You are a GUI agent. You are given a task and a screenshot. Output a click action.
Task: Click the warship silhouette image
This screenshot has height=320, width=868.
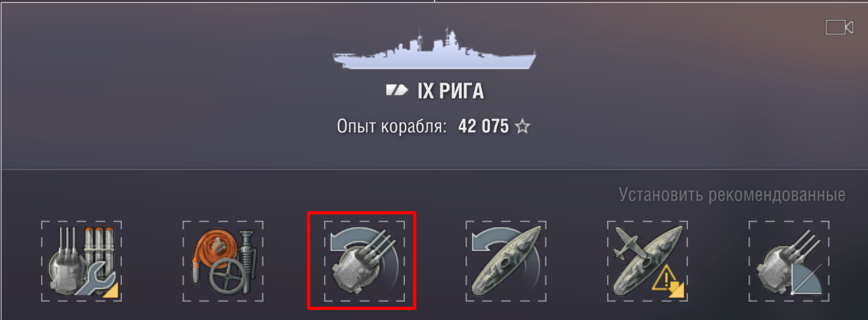(435, 49)
